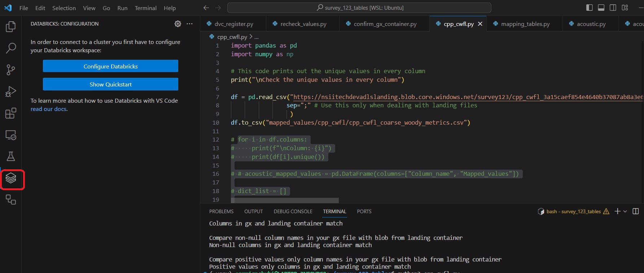Click the command center search box
644x273 pixels.
[359, 8]
